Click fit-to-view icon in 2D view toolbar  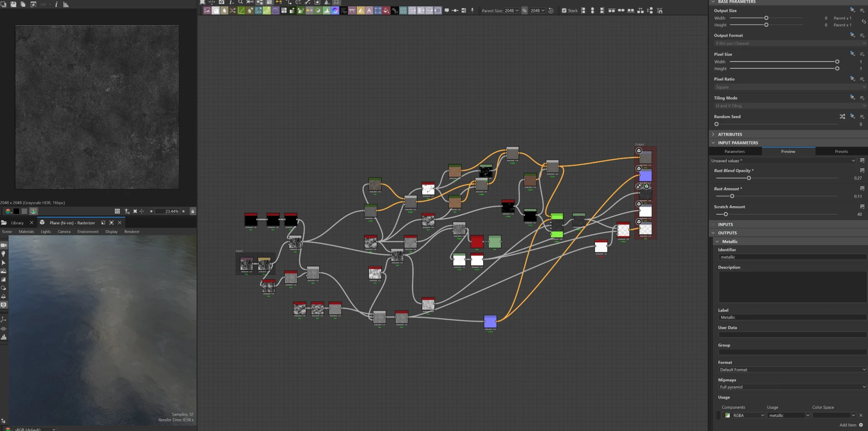click(x=135, y=211)
